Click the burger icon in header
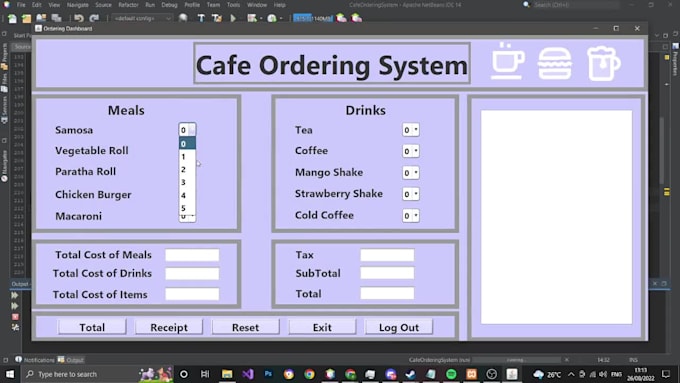The image size is (680, 383). 555,63
